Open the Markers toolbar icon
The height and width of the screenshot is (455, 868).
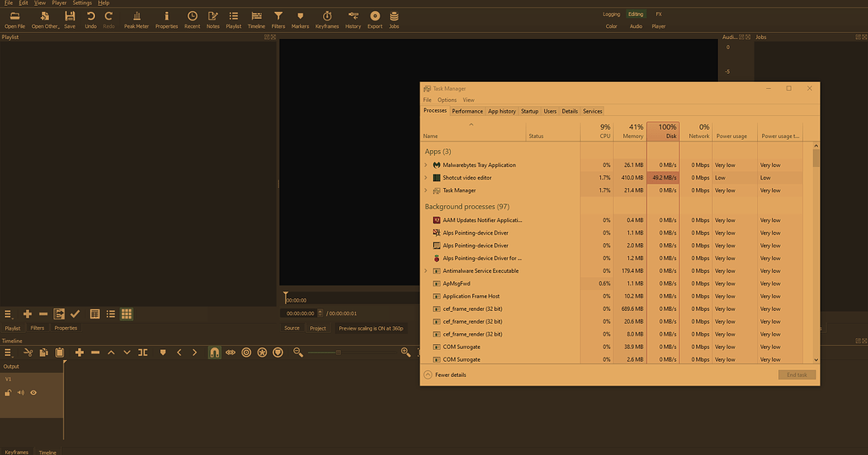pos(300,17)
